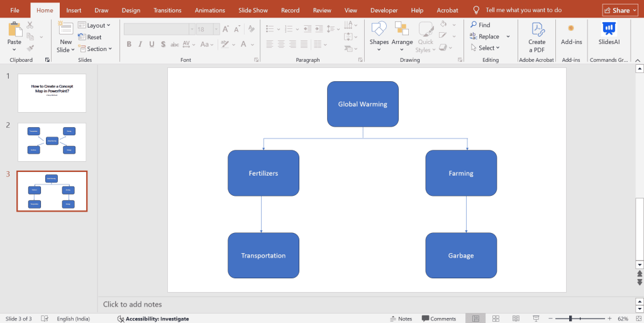644x323 pixels.
Task: Click the Paste icon in Clipboard group
Action: pos(14,30)
